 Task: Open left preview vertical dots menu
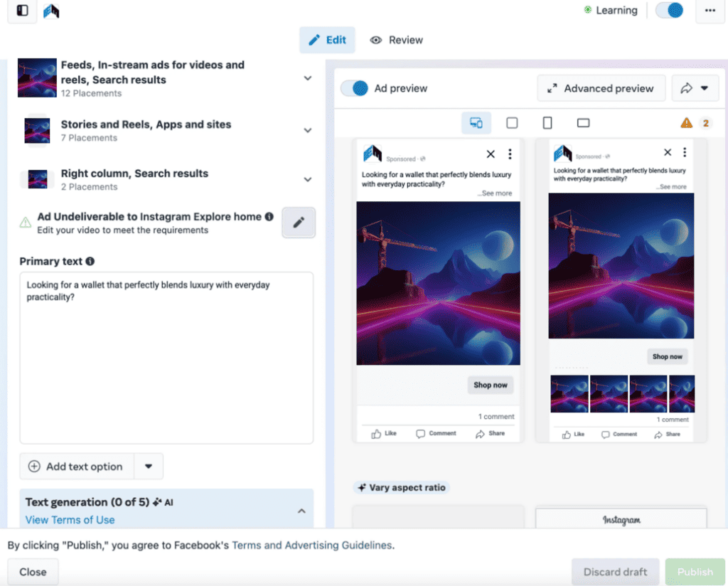point(510,154)
